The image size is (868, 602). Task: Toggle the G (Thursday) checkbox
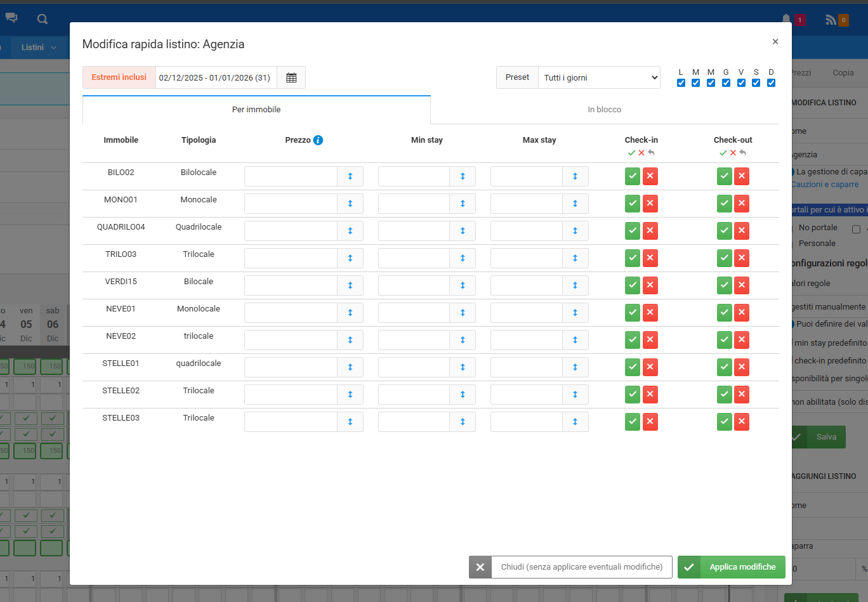coord(726,83)
